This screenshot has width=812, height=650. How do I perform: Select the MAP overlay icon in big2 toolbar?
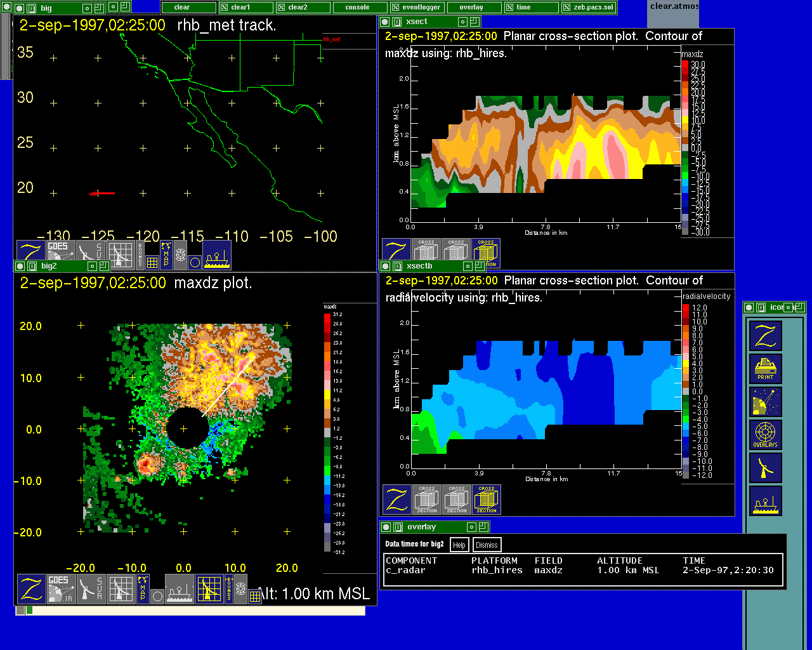pyautogui.click(x=143, y=588)
